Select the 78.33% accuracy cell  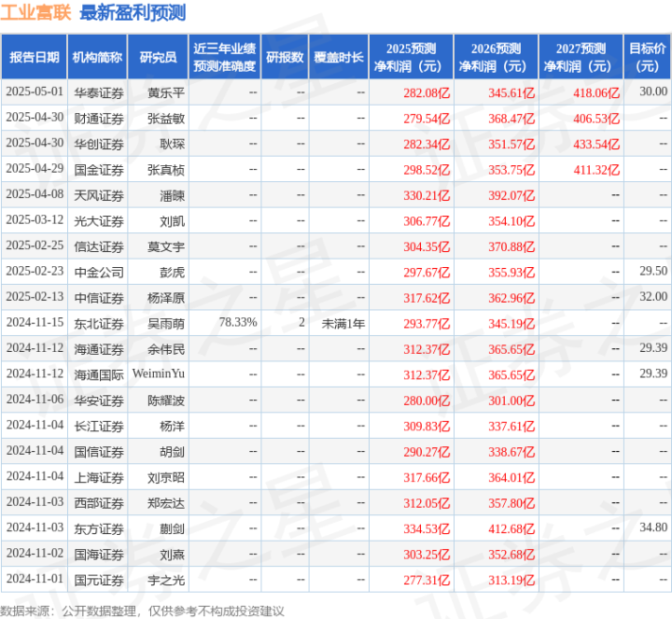(238, 322)
